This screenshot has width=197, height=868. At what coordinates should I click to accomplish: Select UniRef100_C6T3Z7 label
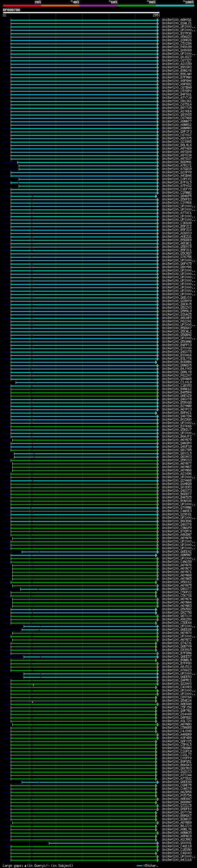pyautogui.click(x=177, y=60)
